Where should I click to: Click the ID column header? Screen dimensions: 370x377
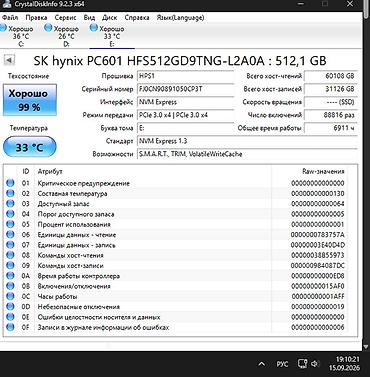(x=26, y=171)
